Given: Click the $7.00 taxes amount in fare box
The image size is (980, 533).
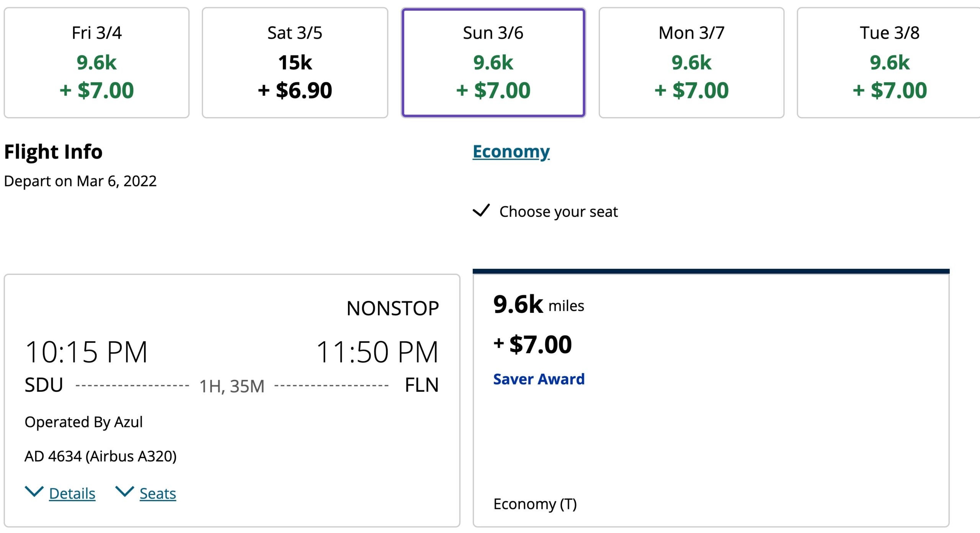Looking at the screenshot, I should pos(540,344).
